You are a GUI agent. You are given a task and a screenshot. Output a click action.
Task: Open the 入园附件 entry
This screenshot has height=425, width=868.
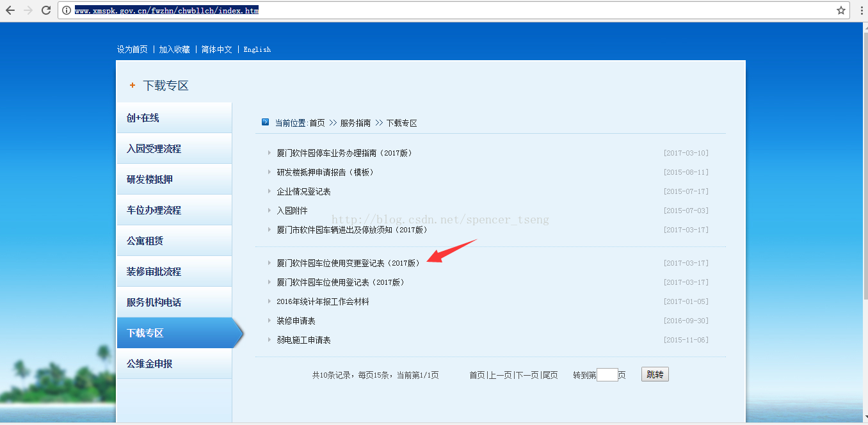[x=293, y=211]
